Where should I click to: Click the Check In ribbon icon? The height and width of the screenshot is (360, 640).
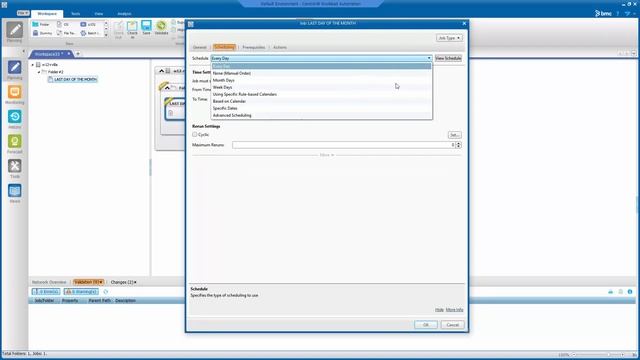click(132, 29)
